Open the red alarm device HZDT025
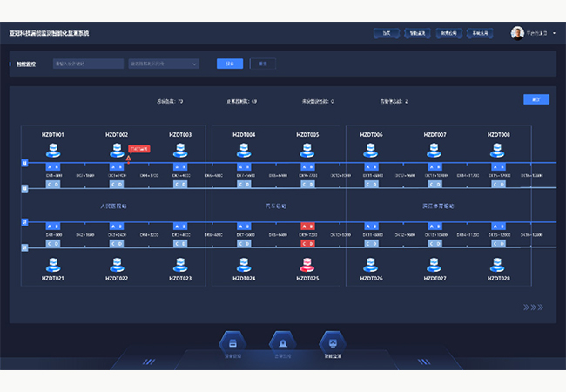 [x=307, y=264]
